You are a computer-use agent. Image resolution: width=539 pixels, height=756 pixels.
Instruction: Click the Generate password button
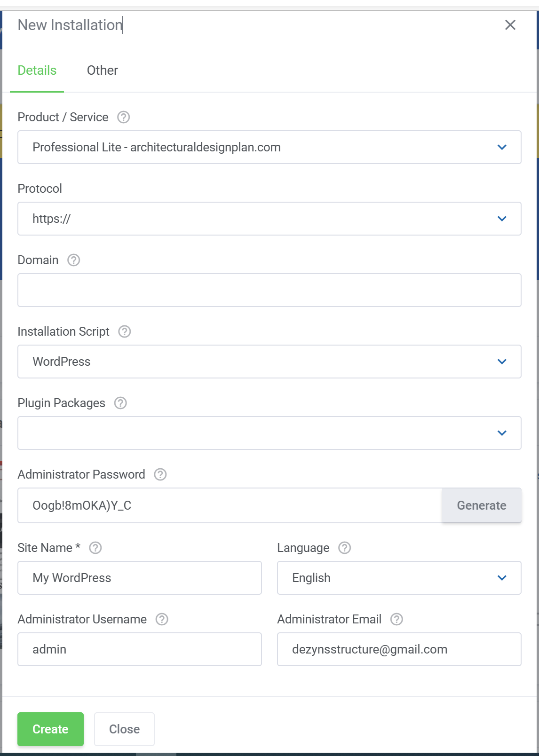pyautogui.click(x=482, y=505)
